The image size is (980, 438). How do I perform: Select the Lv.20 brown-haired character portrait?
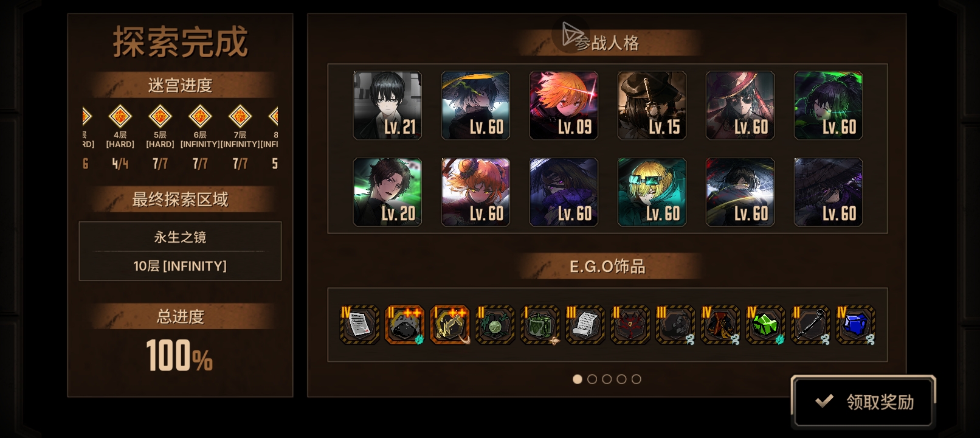click(387, 192)
